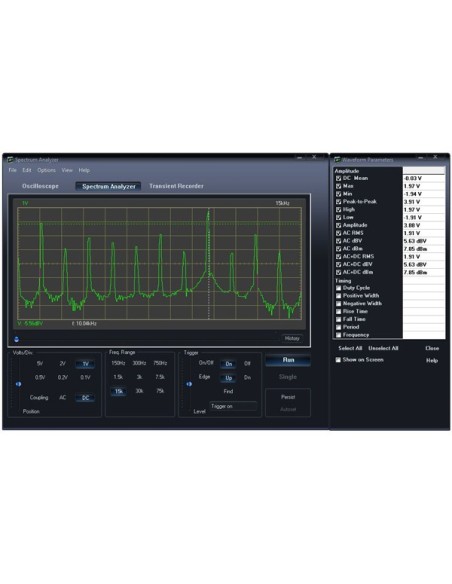Image resolution: width=452 pixels, height=584 pixels.
Task: Click the Trigger on level field
Action: (x=233, y=406)
